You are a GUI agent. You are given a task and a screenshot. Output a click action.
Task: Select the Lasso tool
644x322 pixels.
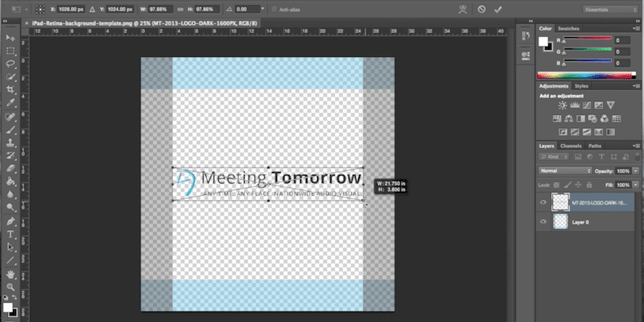tap(10, 64)
